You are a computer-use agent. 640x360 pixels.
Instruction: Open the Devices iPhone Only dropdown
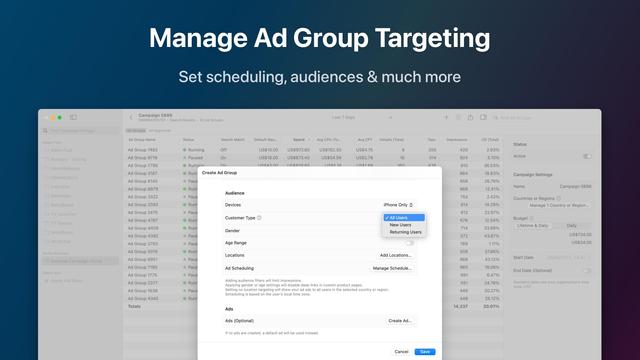tap(398, 205)
